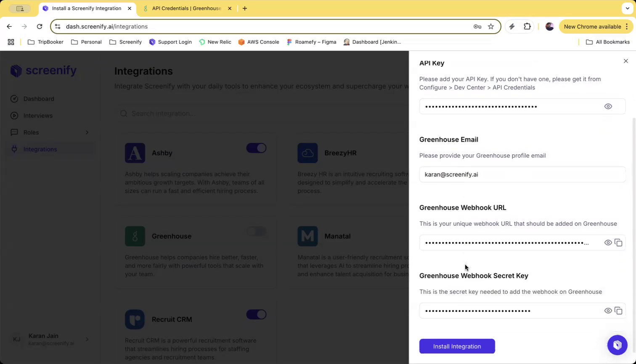Click the Manatal logo icon
This screenshot has height=364, width=636.
307,236
